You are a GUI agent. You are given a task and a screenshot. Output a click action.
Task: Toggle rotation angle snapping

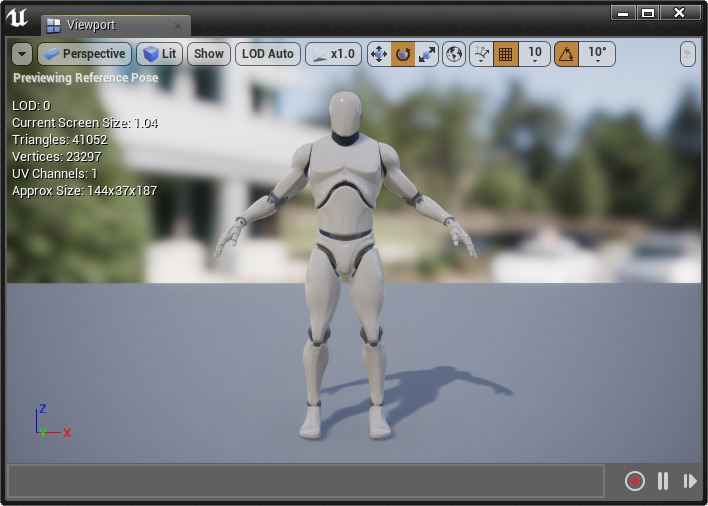566,54
